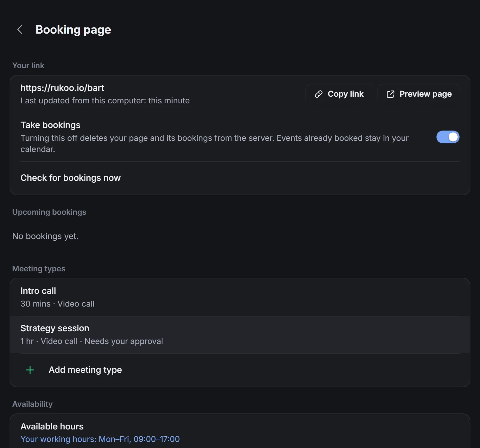Click the external-link preview icon
This screenshot has width=480, height=448.
point(390,94)
